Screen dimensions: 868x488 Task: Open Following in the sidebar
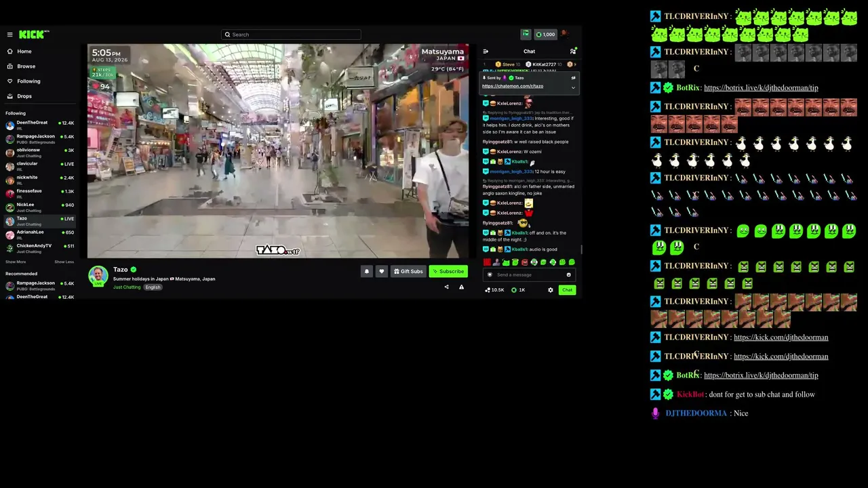coord(28,81)
